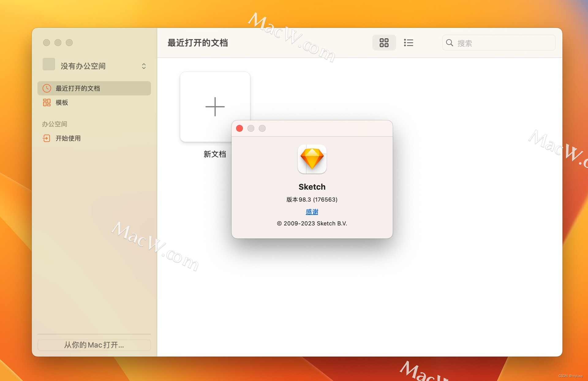Viewport: 588px width, 381px height.
Task: Click the search magnifier icon
Action: tap(450, 43)
